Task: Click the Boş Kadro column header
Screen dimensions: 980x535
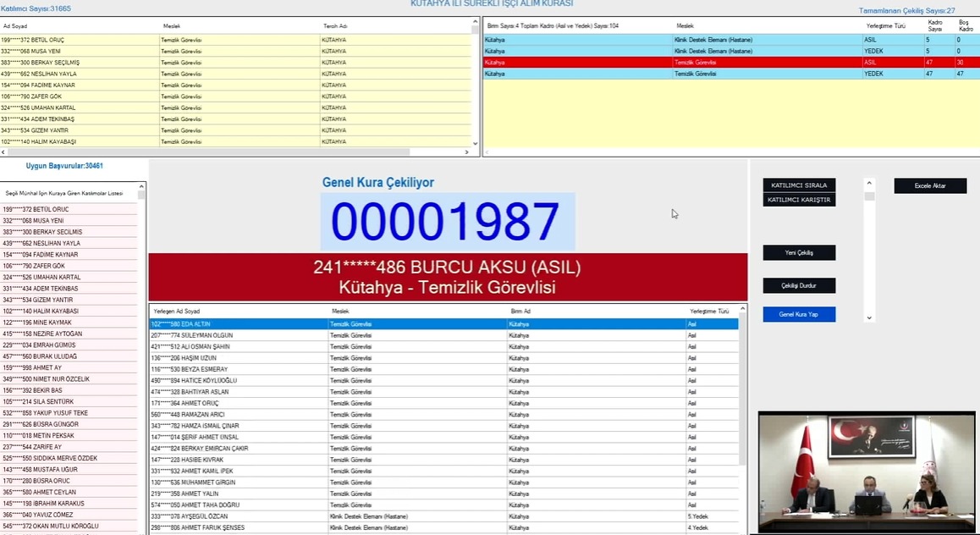Action: [x=966, y=25]
